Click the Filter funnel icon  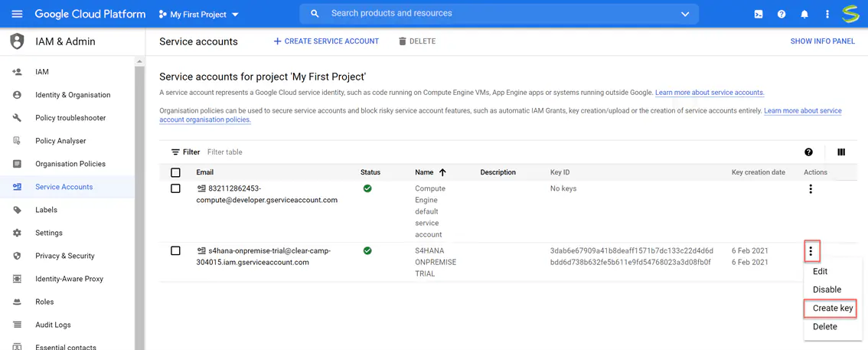click(175, 152)
